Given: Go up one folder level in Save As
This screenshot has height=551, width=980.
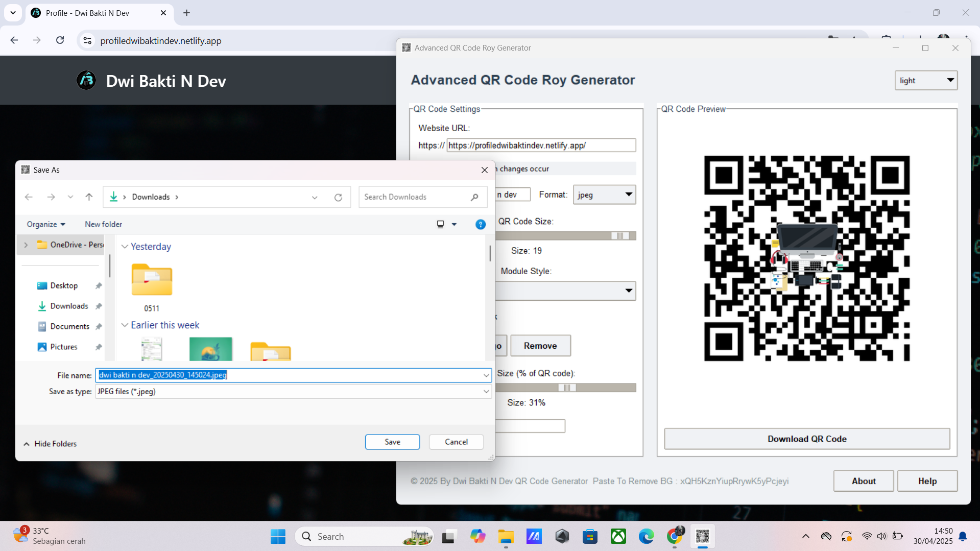Looking at the screenshot, I should coord(89,197).
